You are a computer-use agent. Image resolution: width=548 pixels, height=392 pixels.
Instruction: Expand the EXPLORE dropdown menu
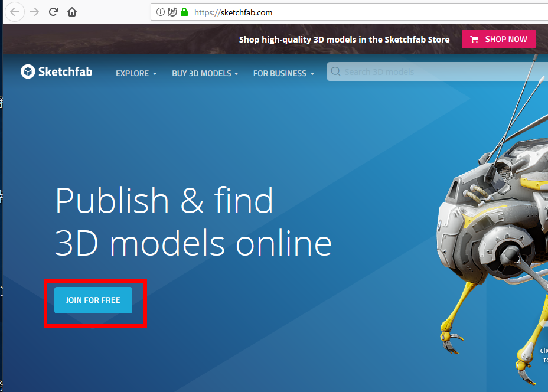(x=136, y=73)
